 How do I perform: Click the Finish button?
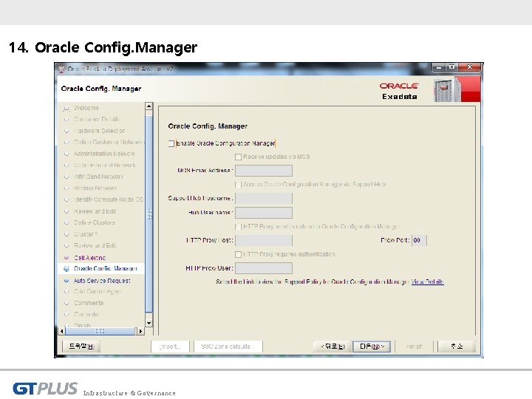(x=415, y=347)
